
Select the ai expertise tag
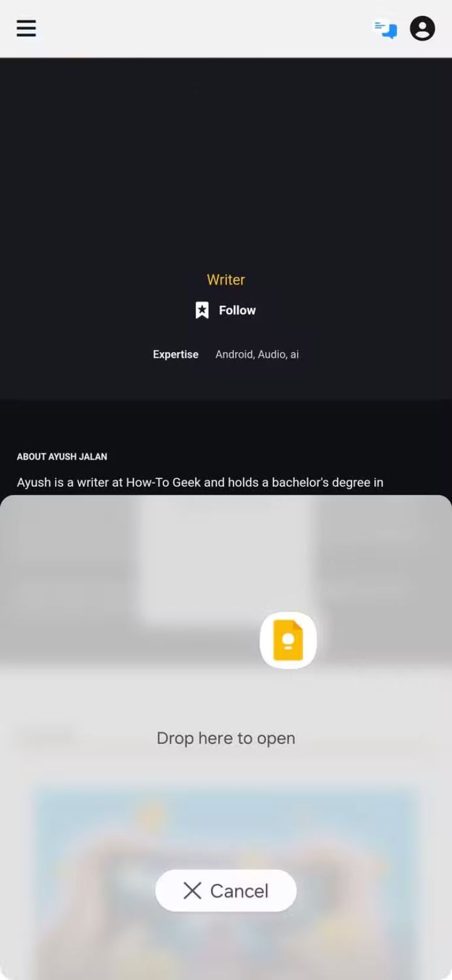point(295,355)
